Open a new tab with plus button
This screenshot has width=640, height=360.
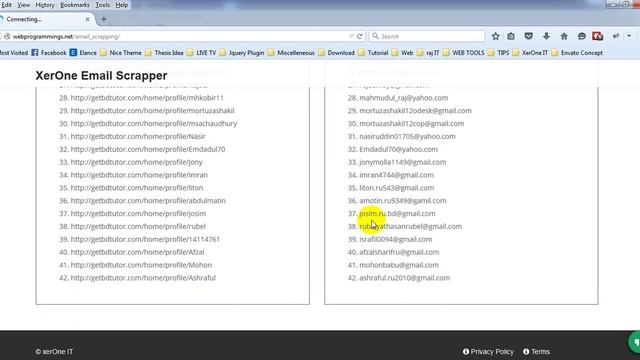[104, 19]
